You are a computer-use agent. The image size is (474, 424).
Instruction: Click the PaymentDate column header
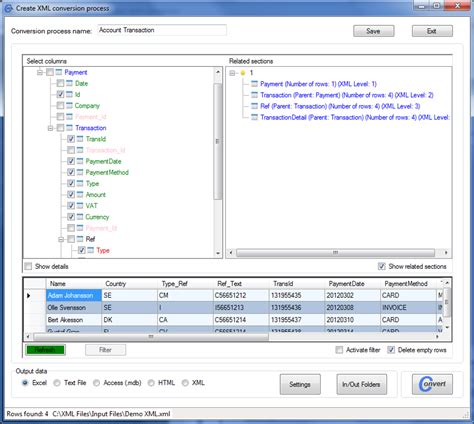click(352, 284)
